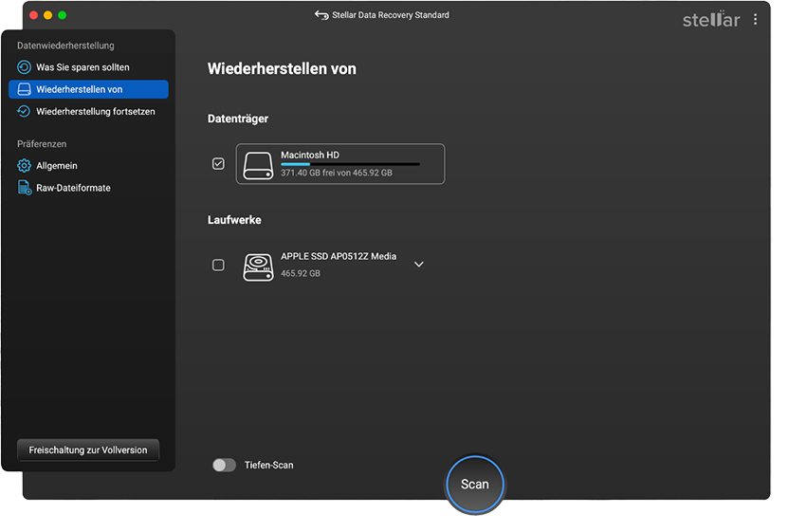Open the Allgemein preferences item
Viewport: 788px width, 532px height.
coord(57,166)
